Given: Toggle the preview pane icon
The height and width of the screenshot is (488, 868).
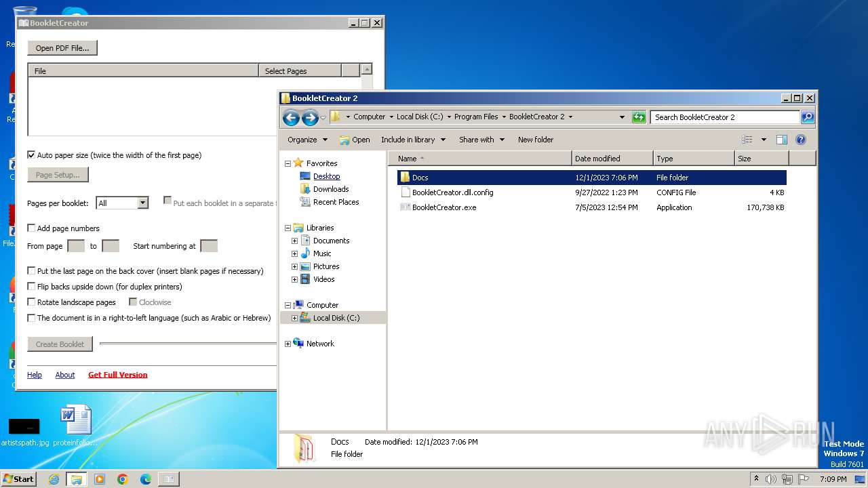Looking at the screenshot, I should click(x=781, y=140).
